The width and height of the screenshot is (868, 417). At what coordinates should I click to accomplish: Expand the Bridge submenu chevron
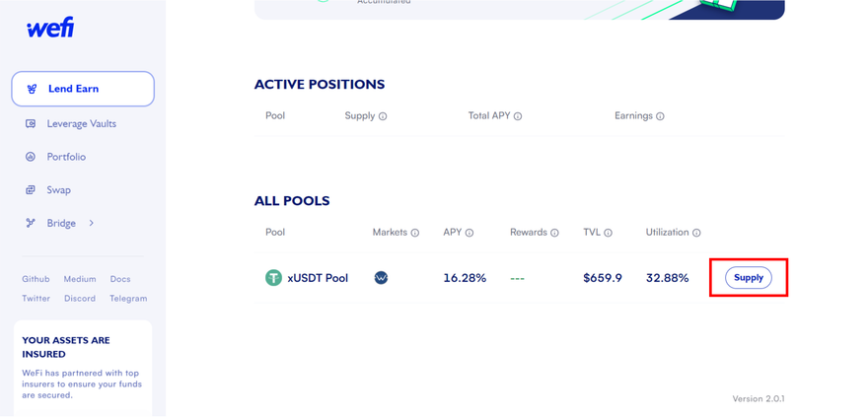coord(92,224)
